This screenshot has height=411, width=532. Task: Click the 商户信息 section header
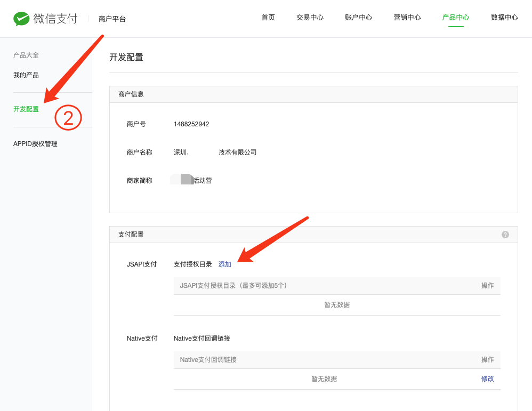pyautogui.click(x=131, y=94)
